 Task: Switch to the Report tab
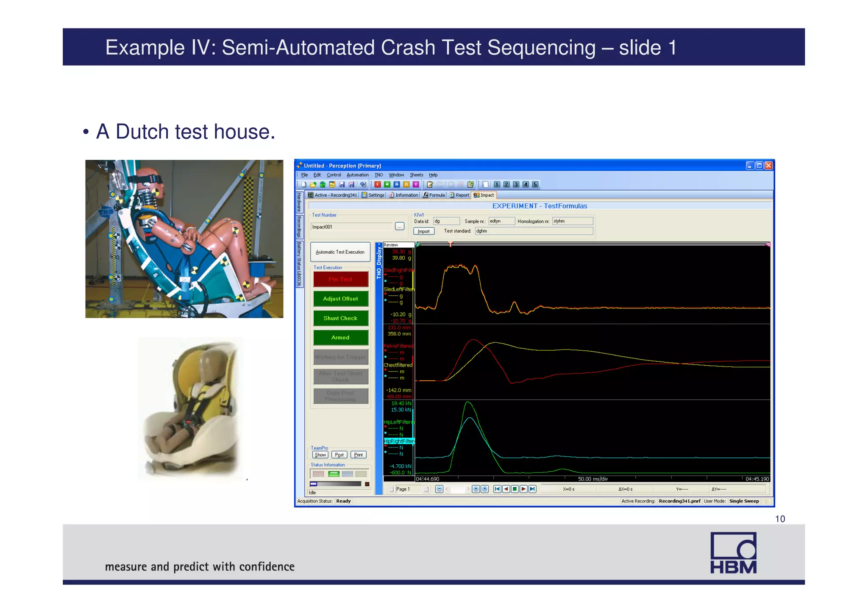[459, 195]
